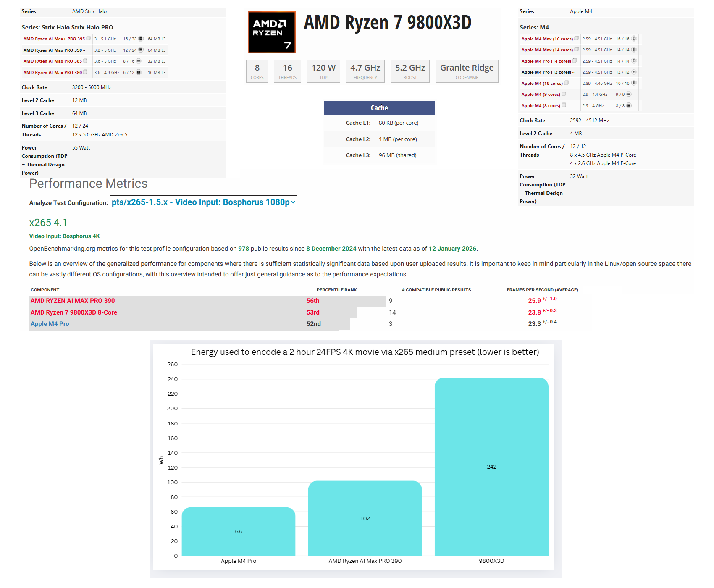Image resolution: width=714 pixels, height=588 pixels.
Task: Click the chip icon in Apple M4 (10 cores) row
Action: (634, 83)
